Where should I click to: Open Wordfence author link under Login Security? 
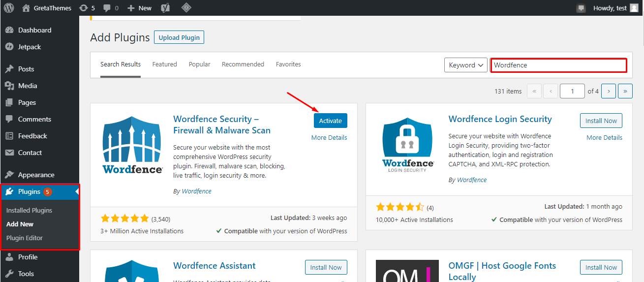[x=472, y=180]
